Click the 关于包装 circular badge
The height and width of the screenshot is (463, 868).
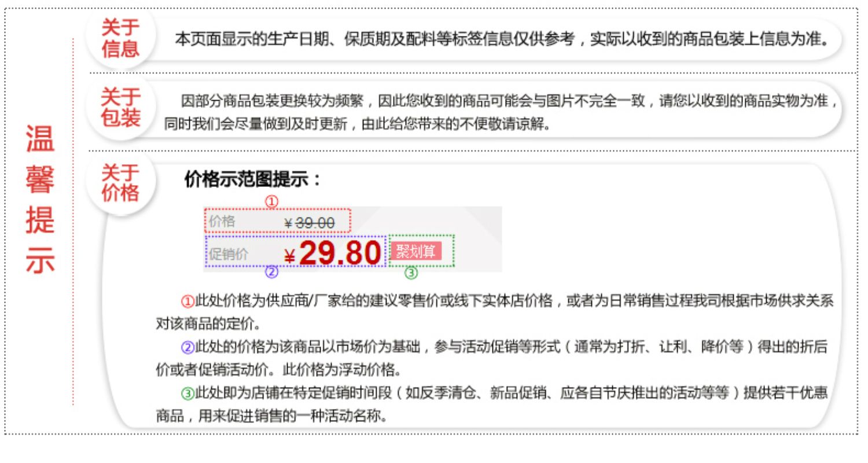(x=120, y=108)
